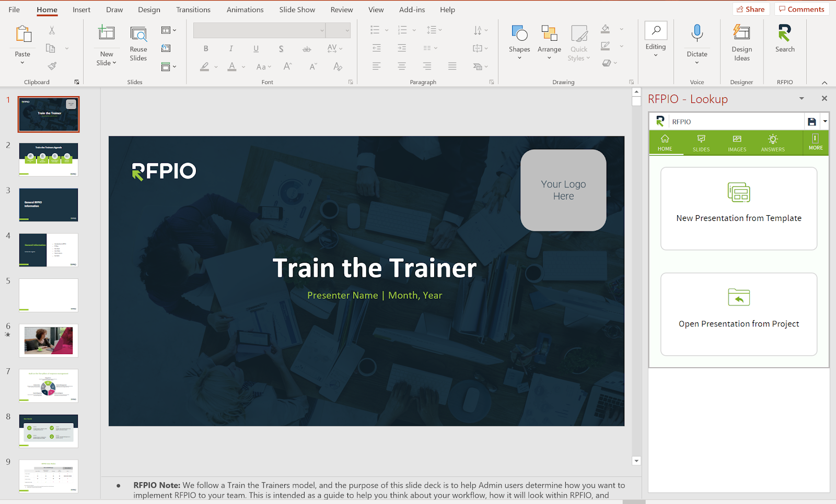Viewport: 836px width, 504px height.
Task: Click the Comments button
Action: pos(802,9)
